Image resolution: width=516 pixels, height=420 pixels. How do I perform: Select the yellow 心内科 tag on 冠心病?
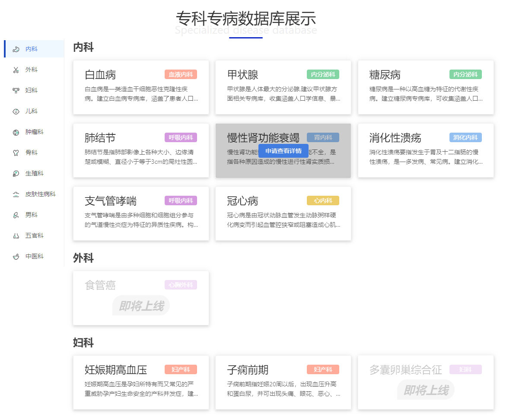pos(323,200)
